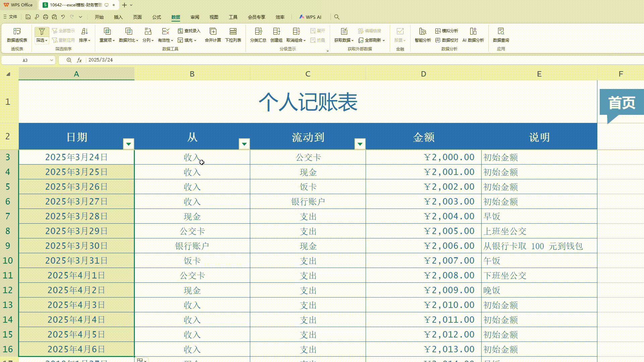
Task: Open the AI 数据分析 tool
Action: click(473, 35)
